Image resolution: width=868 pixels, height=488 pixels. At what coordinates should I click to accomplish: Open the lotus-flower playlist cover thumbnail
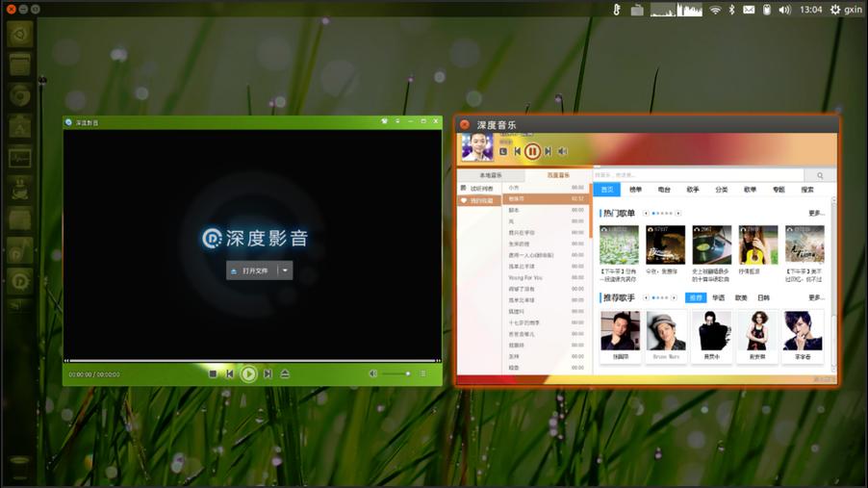pos(619,244)
